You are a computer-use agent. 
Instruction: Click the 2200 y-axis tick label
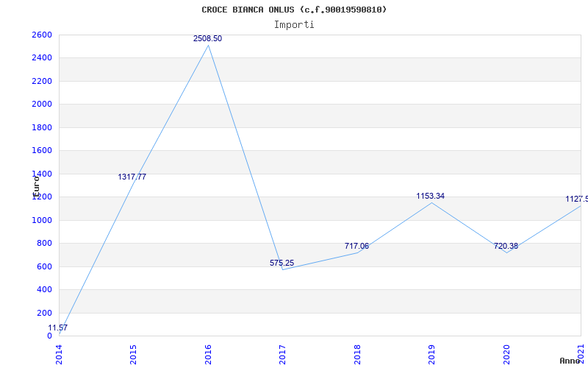[42, 81]
